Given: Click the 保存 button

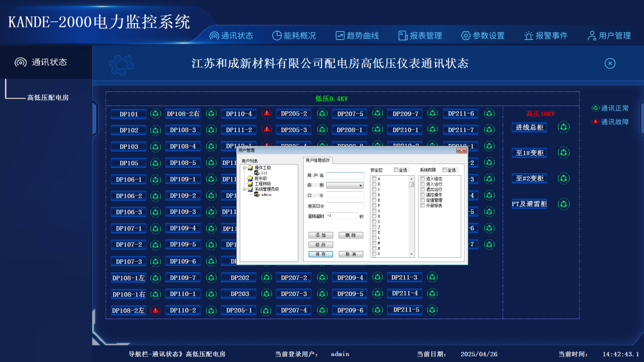Looking at the screenshot, I should click(321, 254).
